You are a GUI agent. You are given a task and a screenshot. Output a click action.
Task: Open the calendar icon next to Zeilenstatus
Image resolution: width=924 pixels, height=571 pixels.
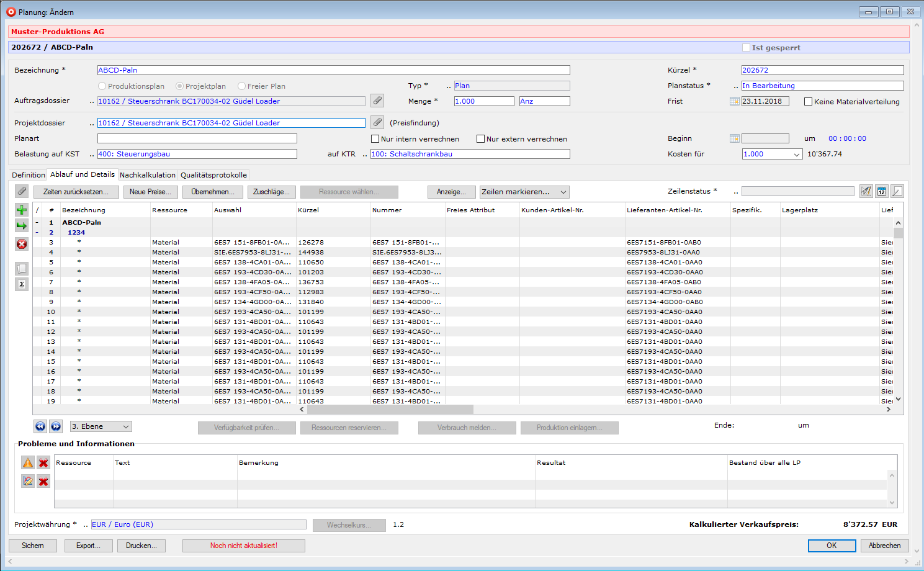click(x=882, y=192)
